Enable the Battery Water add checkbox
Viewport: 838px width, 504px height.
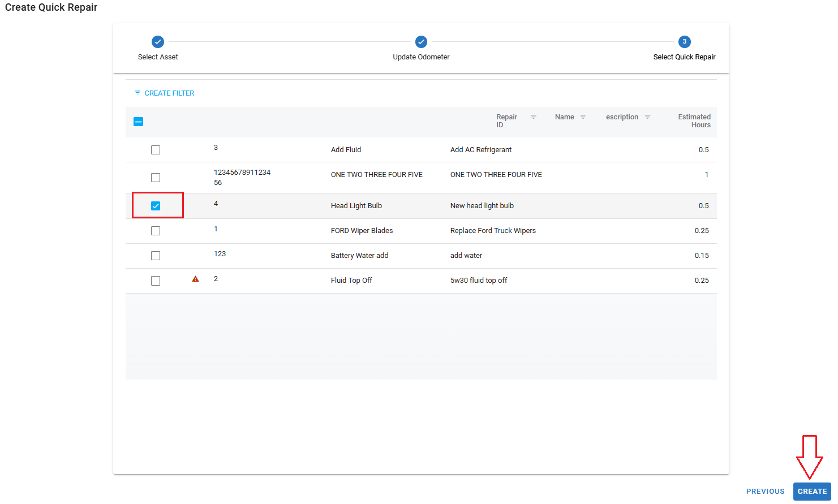coord(156,256)
